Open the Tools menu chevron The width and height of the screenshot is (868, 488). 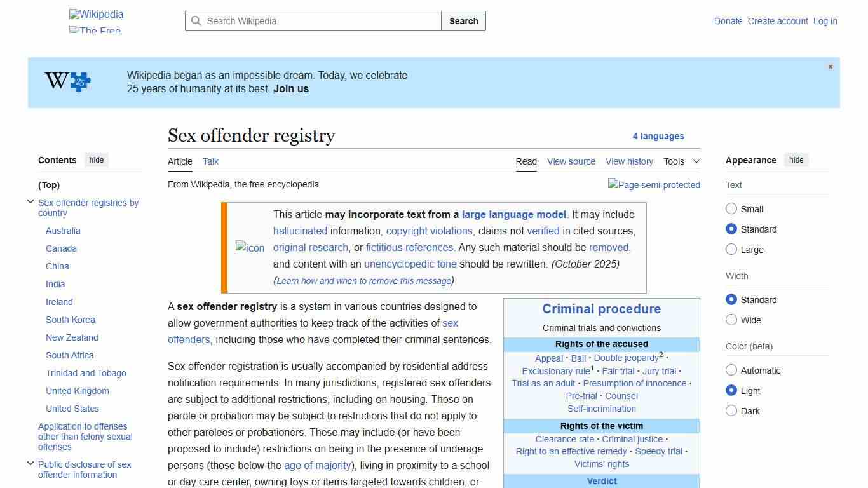coord(696,161)
